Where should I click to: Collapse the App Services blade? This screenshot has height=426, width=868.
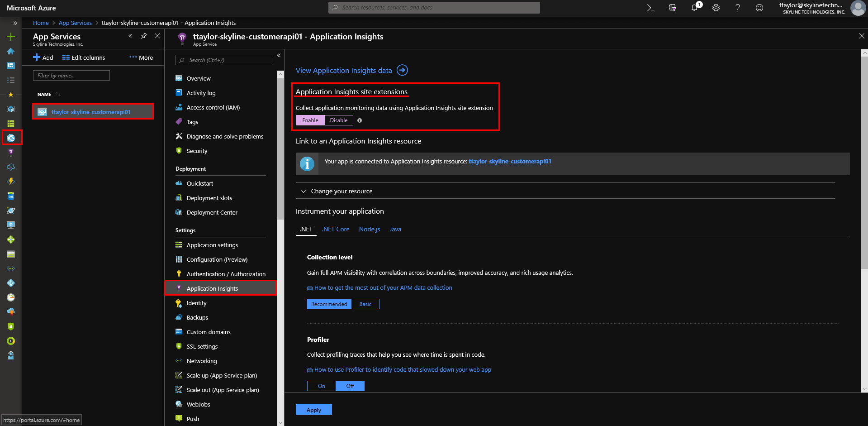[130, 36]
